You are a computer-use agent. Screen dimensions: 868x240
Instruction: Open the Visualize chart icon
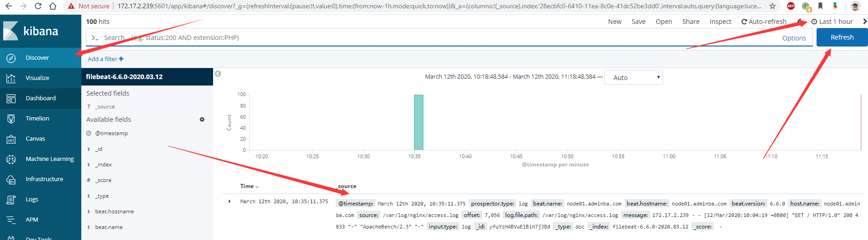[11, 78]
